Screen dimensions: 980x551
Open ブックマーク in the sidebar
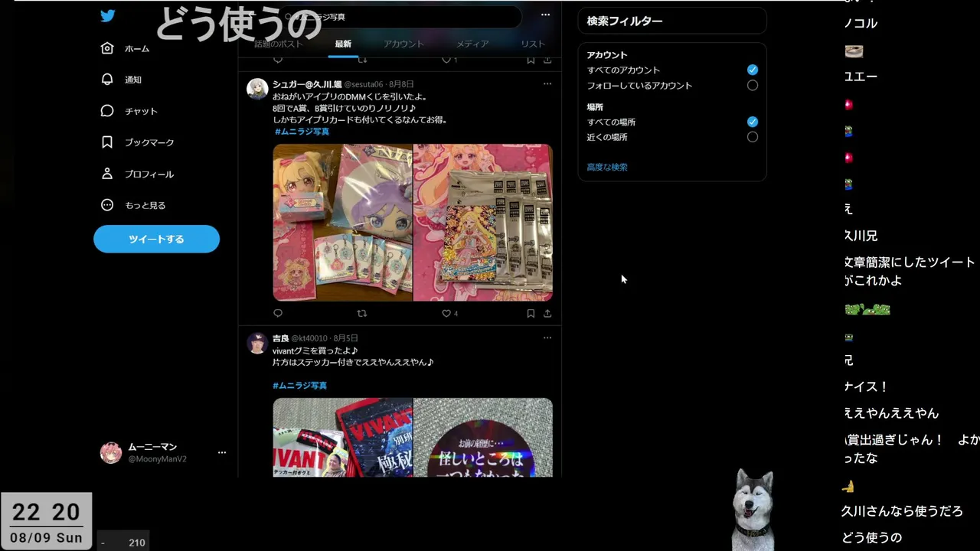138,142
